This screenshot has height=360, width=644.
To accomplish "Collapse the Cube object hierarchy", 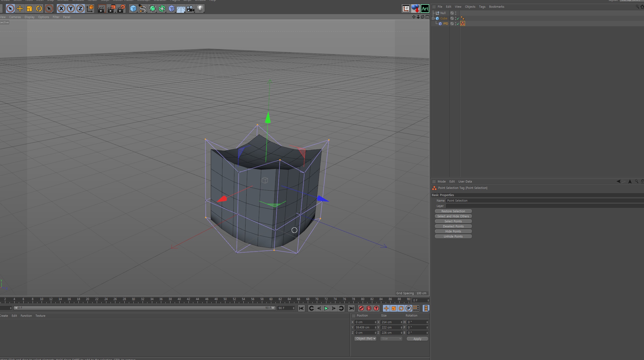I will click(x=433, y=18).
